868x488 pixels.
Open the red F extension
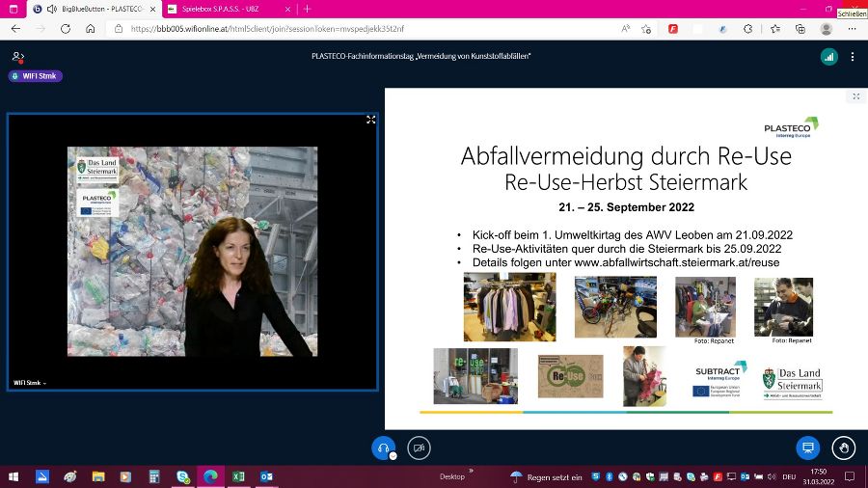click(673, 29)
